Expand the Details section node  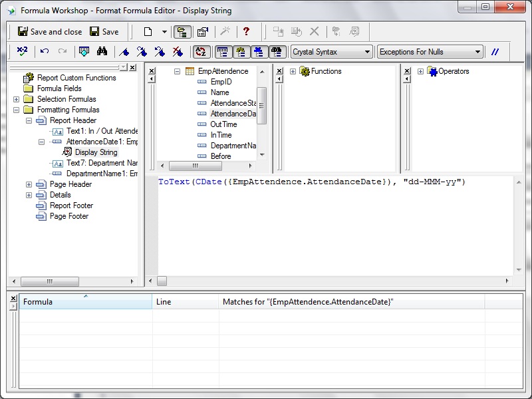click(29, 195)
